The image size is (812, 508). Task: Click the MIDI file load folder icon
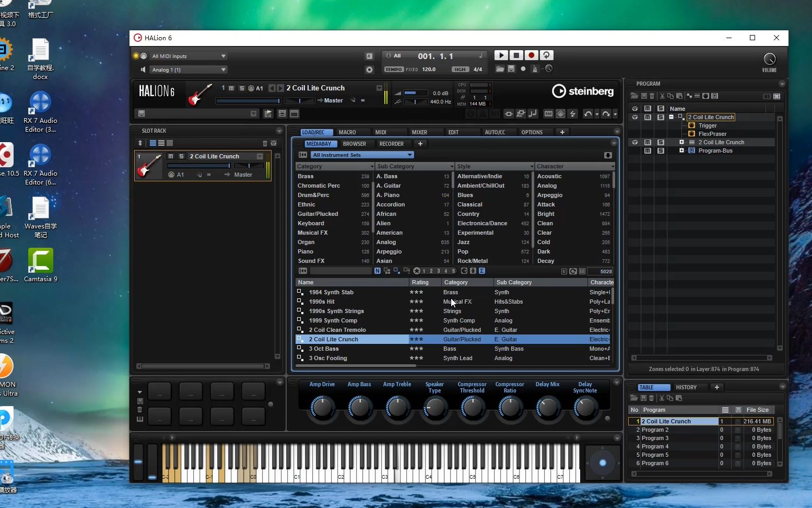(500, 69)
